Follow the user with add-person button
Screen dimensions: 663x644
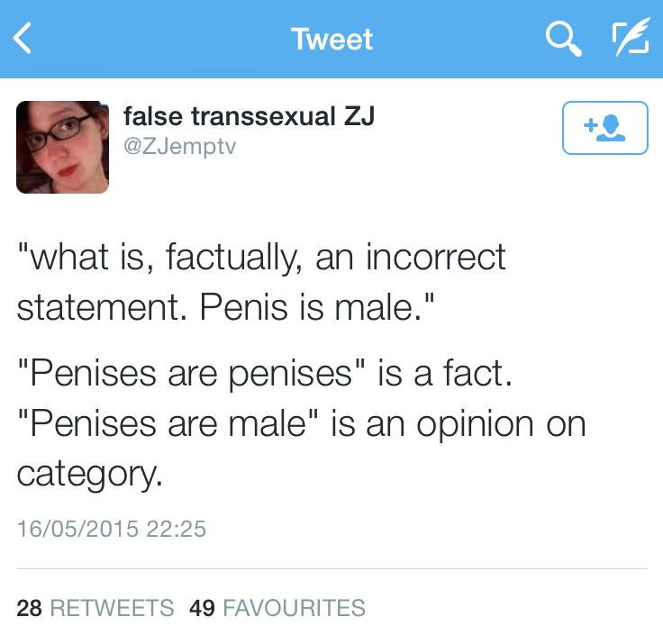point(604,128)
